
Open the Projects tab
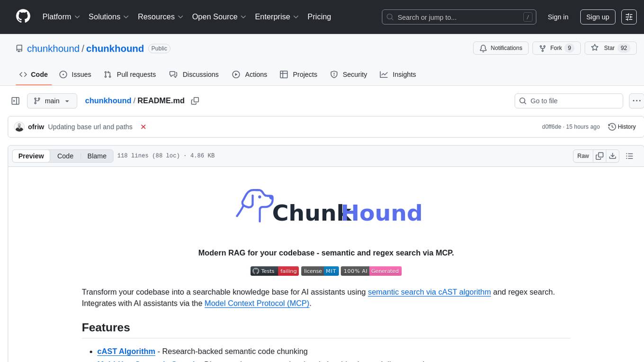[298, 74]
